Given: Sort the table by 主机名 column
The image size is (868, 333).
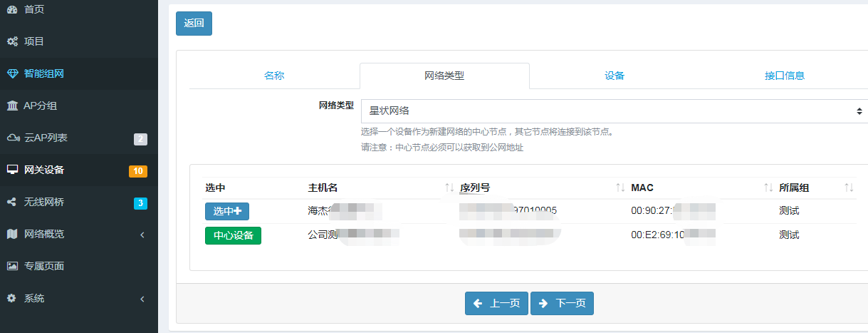Looking at the screenshot, I should tap(449, 188).
